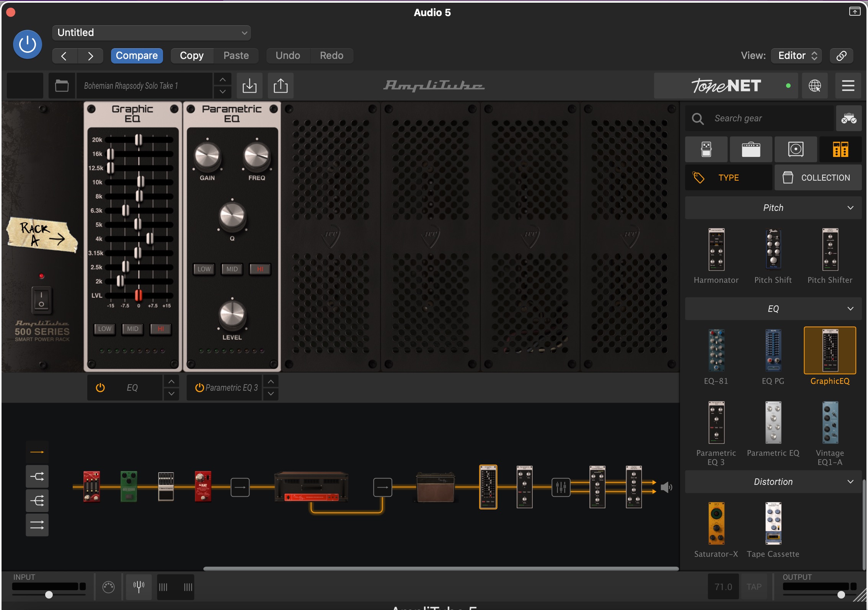This screenshot has width=868, height=610.
Task: Select the stomp pedals category tab
Action: point(706,149)
